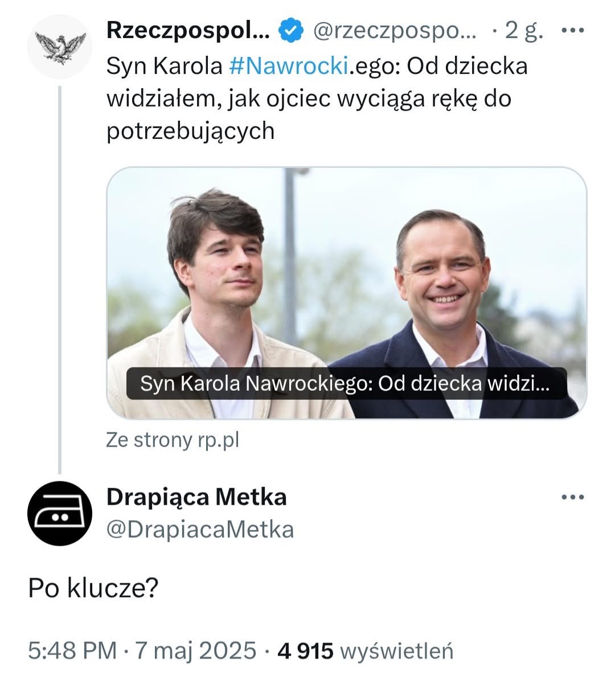This screenshot has width=615, height=700.
Task: Click the image caption "Syn Karola Nawrockiego" overlay
Action: click(x=346, y=384)
